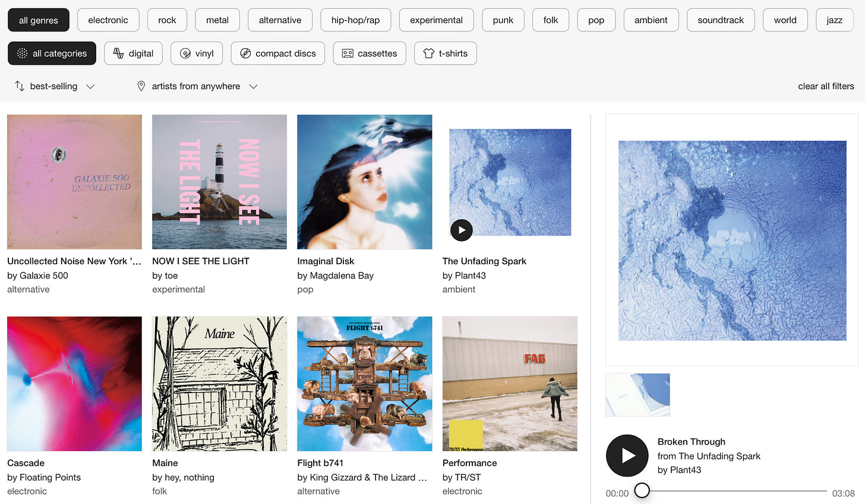Click the folk tag under hey, nothing
The width and height of the screenshot is (865, 504).
tap(159, 492)
